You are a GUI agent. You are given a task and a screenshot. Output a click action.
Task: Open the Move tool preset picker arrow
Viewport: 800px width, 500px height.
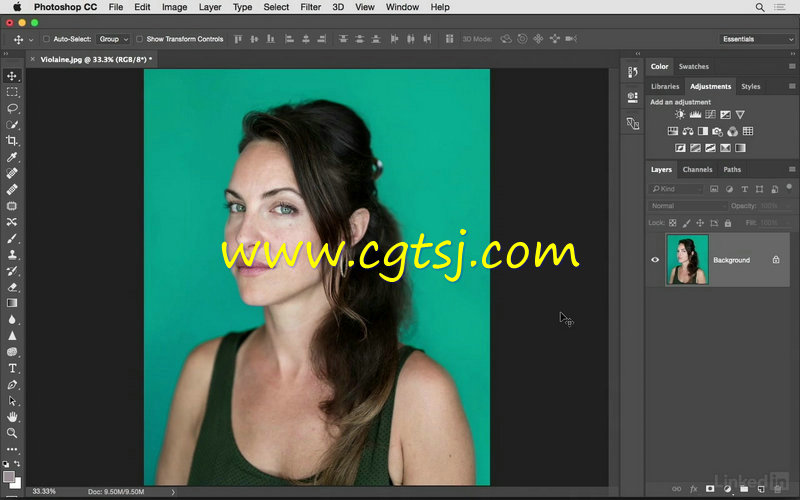click(x=31, y=39)
